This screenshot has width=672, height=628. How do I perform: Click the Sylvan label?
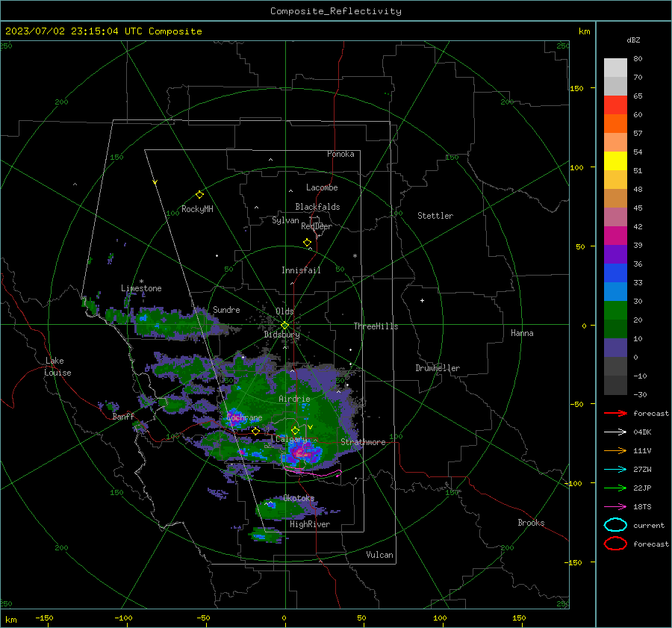tap(285, 220)
